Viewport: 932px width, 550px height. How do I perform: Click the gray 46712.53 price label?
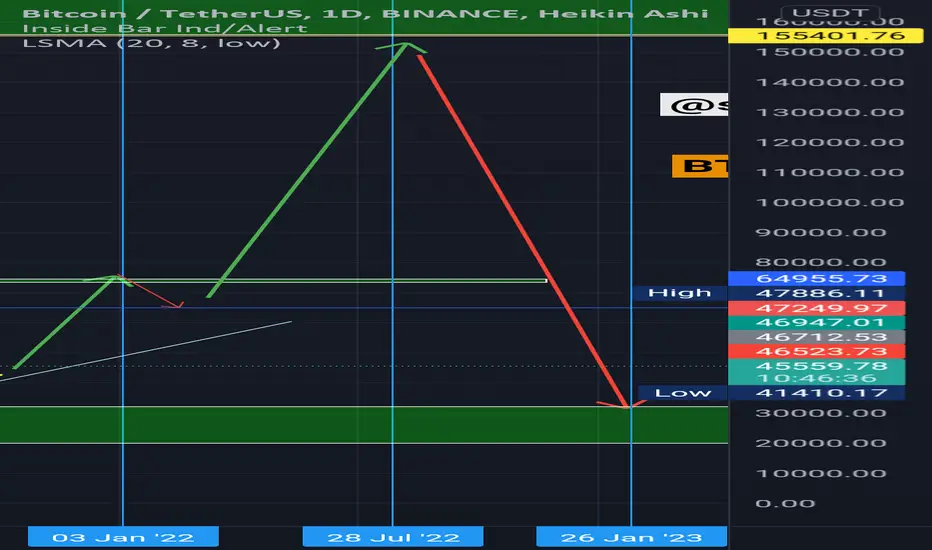tap(817, 337)
